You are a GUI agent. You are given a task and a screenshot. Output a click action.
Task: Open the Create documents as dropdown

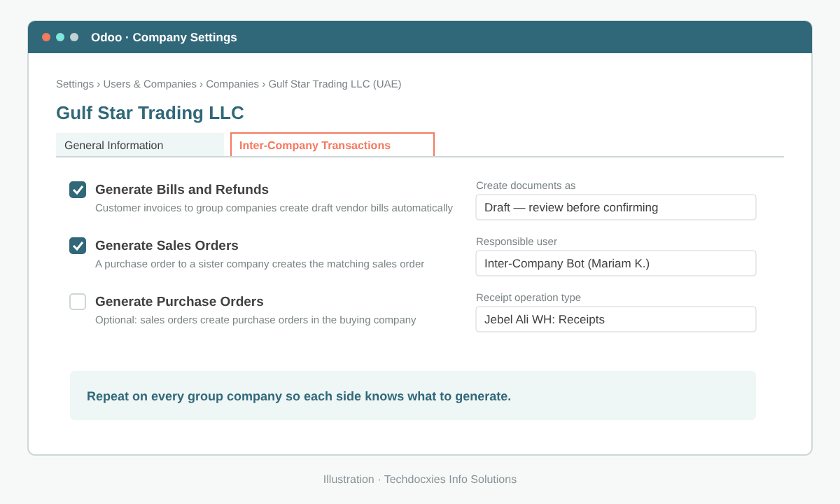point(616,207)
